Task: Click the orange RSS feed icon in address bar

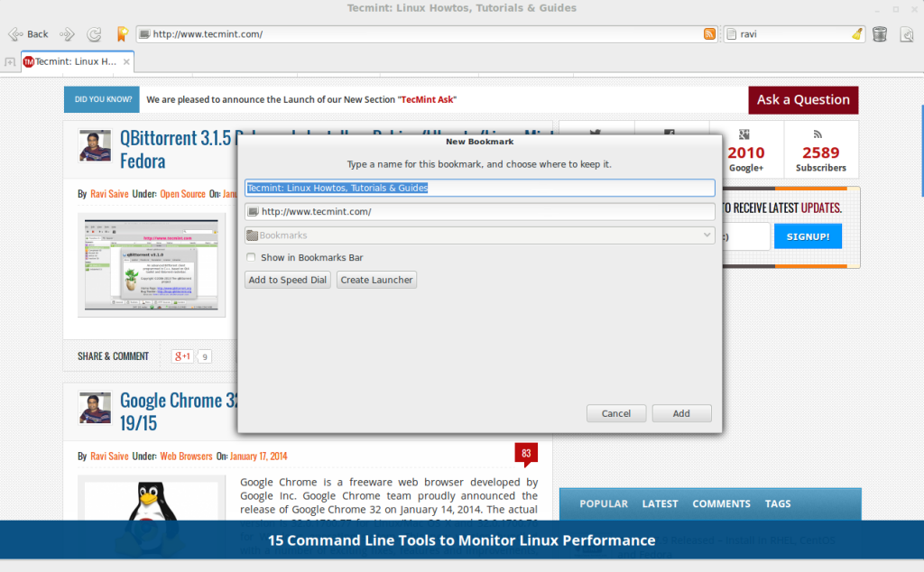Action: click(709, 34)
